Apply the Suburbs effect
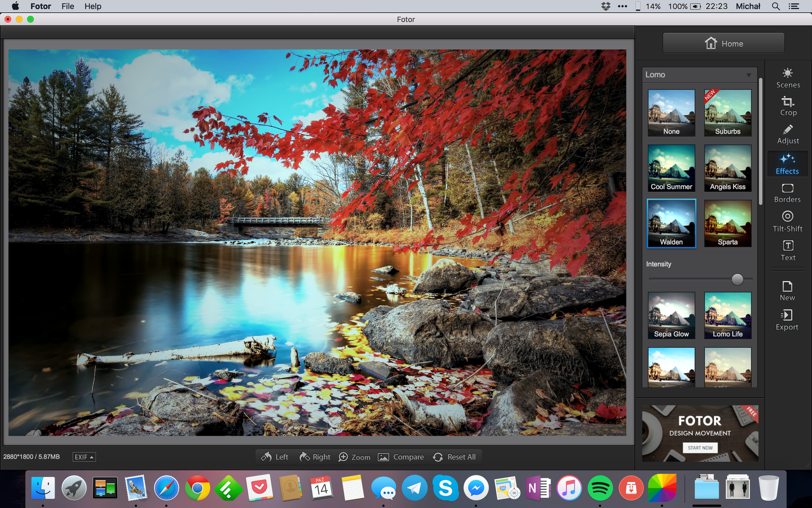Screen dimensions: 812x508 tap(727, 113)
